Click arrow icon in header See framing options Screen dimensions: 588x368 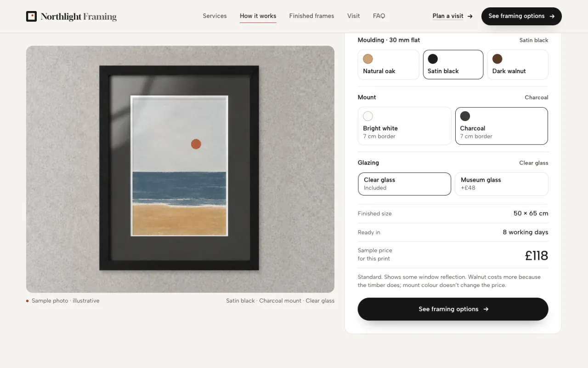click(x=552, y=16)
